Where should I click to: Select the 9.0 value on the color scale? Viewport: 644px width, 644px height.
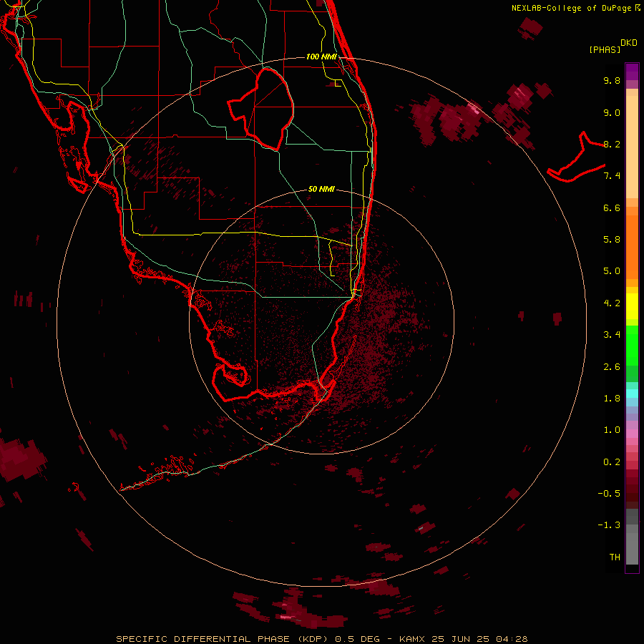(612, 112)
